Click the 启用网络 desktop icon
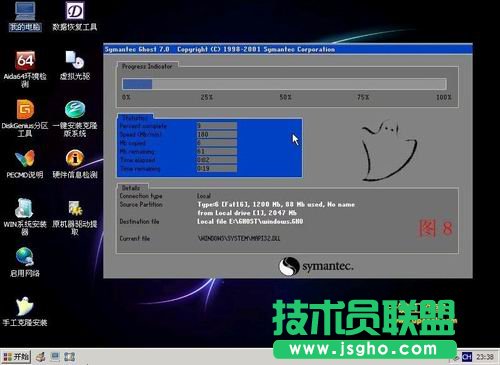This screenshot has height=365, width=500. (25, 263)
